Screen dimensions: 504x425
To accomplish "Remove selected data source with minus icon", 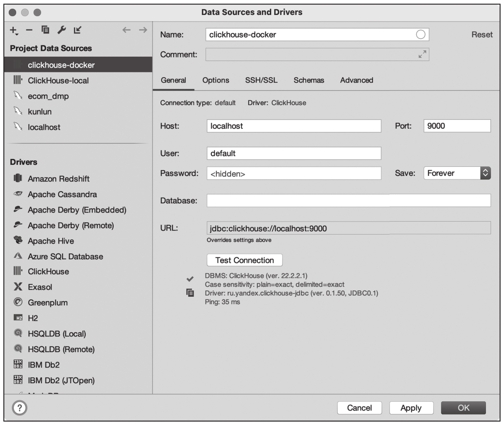I will 29,30.
